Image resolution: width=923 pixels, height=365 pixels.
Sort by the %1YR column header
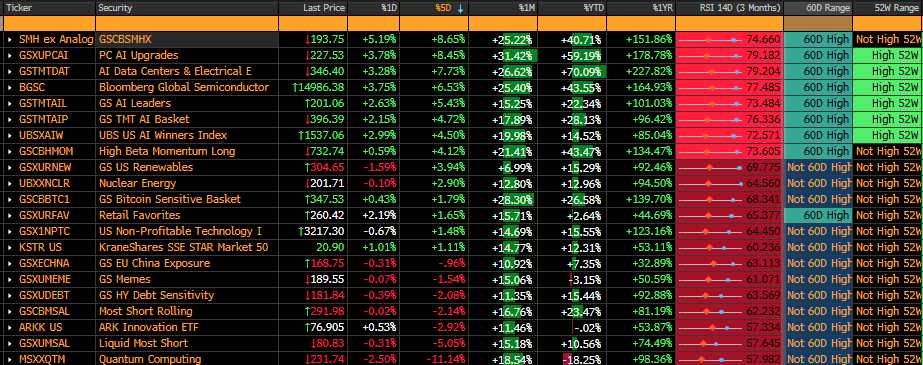(641, 8)
